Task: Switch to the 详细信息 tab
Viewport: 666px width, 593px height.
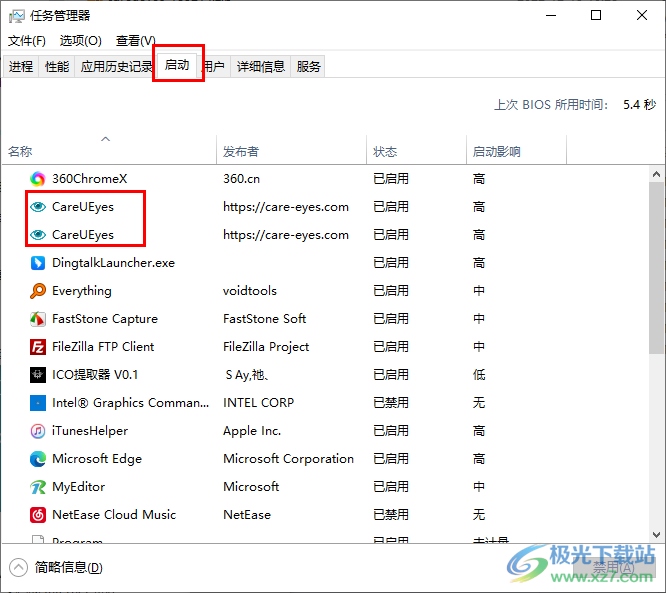Action: tap(261, 66)
